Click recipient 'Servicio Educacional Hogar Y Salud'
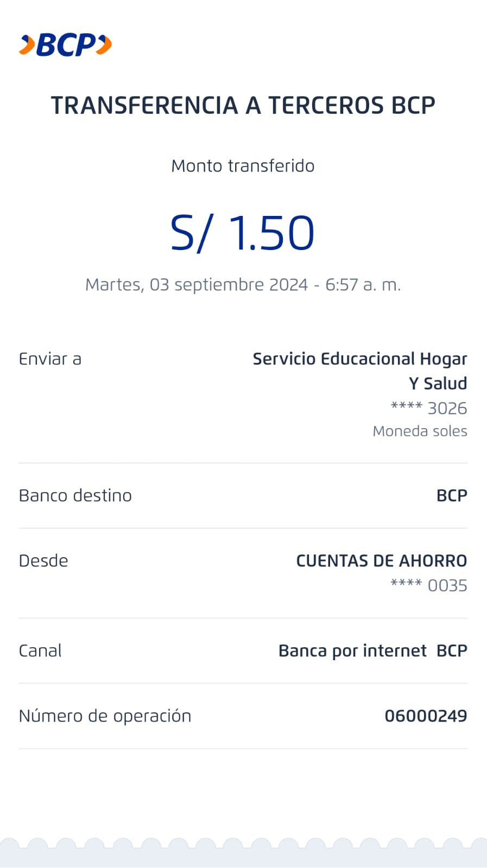Viewport: 487px width, 868px height. (x=359, y=371)
